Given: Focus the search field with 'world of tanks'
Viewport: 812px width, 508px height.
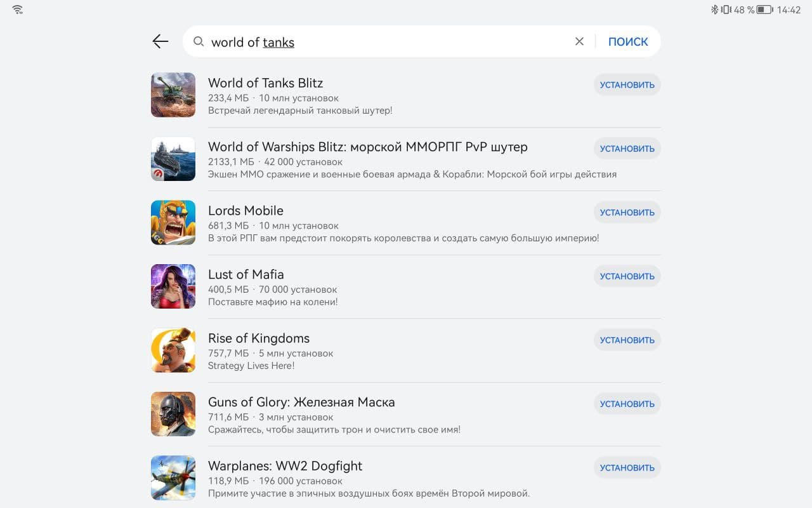Looking at the screenshot, I should (381, 42).
